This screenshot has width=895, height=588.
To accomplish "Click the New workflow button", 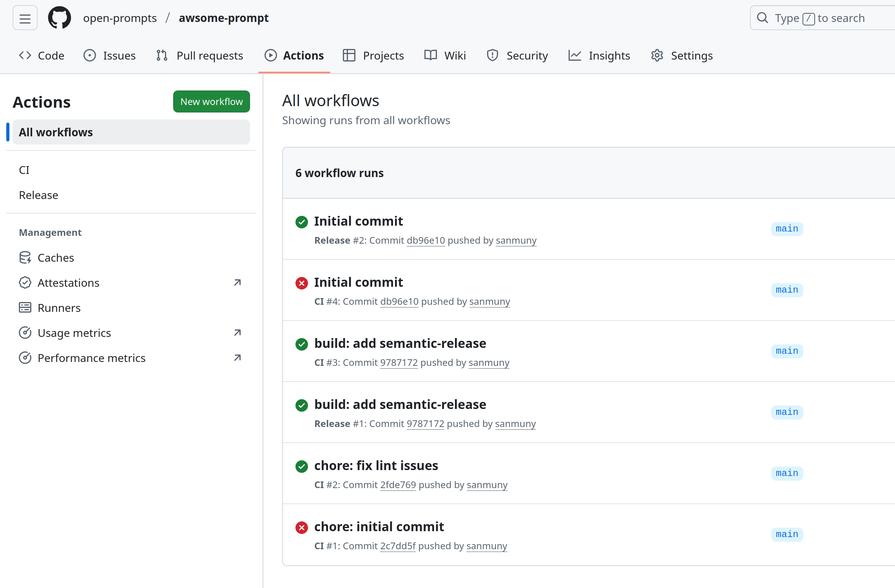I will pyautogui.click(x=211, y=102).
